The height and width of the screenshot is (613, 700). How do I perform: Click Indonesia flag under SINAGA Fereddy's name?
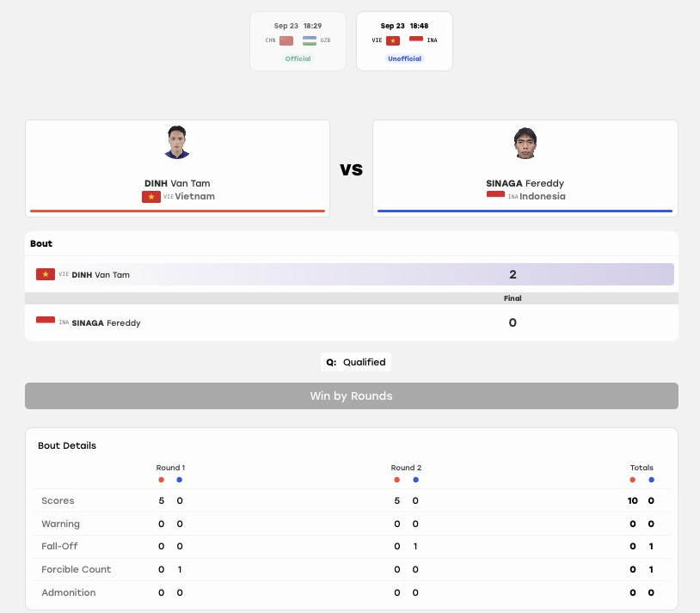495,196
